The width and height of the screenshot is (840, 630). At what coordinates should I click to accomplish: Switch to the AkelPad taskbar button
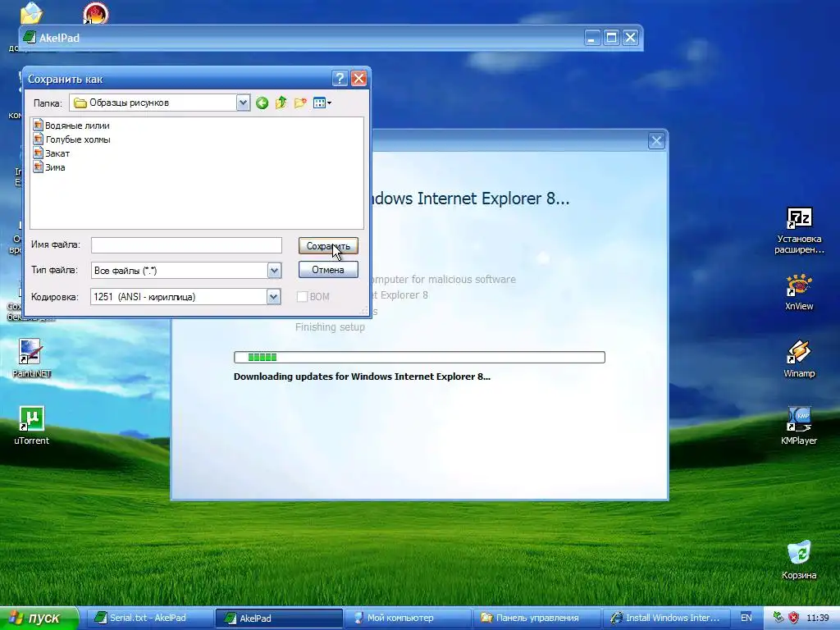click(x=279, y=619)
